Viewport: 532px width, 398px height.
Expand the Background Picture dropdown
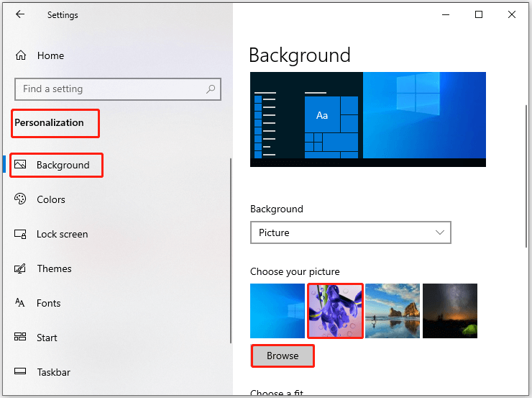pos(351,232)
